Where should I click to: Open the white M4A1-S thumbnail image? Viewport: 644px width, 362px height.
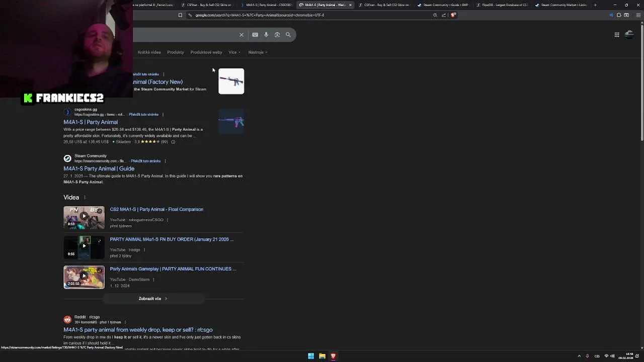click(x=231, y=81)
